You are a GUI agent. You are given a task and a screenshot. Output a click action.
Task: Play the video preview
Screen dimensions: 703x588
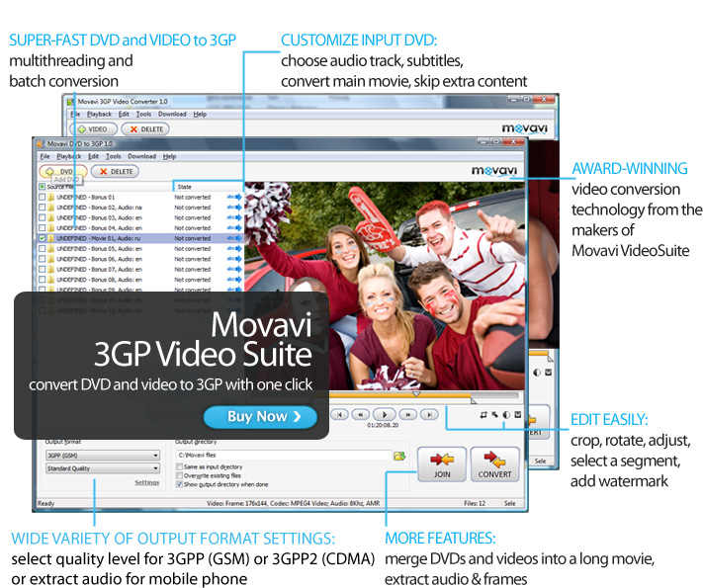click(x=384, y=414)
